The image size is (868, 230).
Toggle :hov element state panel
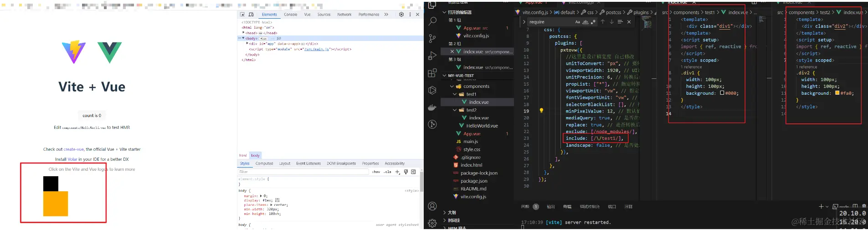point(376,172)
